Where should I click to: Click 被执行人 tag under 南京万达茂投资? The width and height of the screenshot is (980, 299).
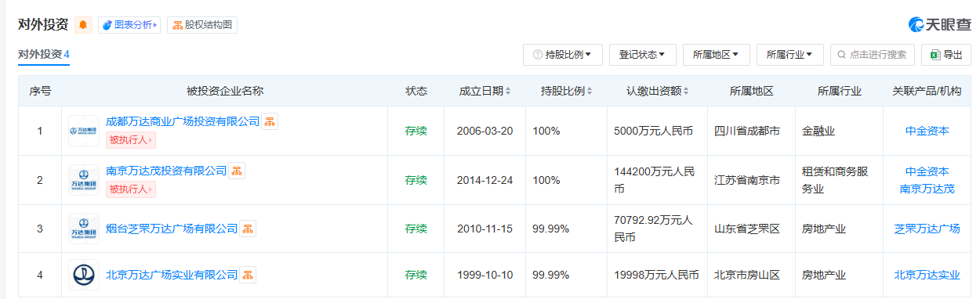coord(131,189)
